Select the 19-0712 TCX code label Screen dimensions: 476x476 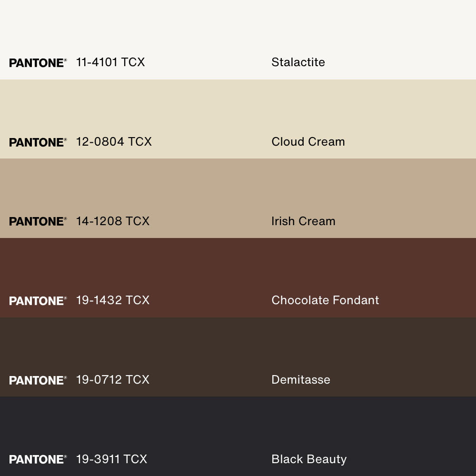point(113,380)
